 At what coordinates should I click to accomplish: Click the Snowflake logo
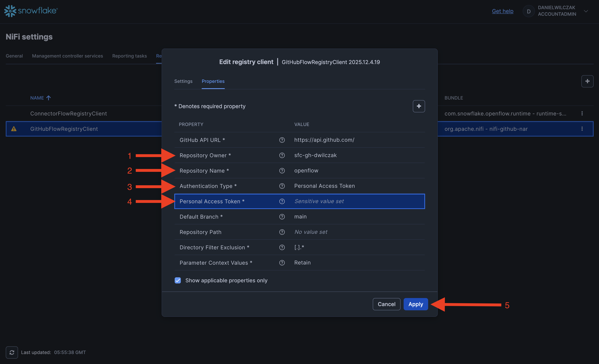pyautogui.click(x=31, y=11)
